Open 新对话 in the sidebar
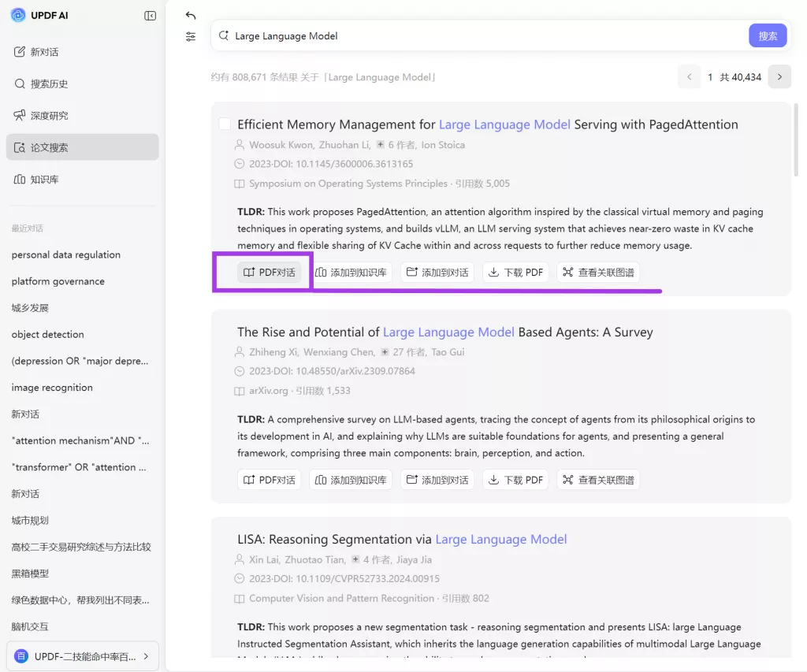This screenshot has height=672, width=807. point(44,52)
